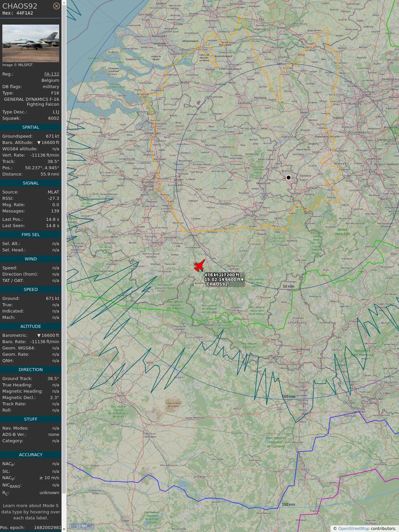Select the red CHAOS92 aircraft icon on map
The image size is (399, 532).
199,265
